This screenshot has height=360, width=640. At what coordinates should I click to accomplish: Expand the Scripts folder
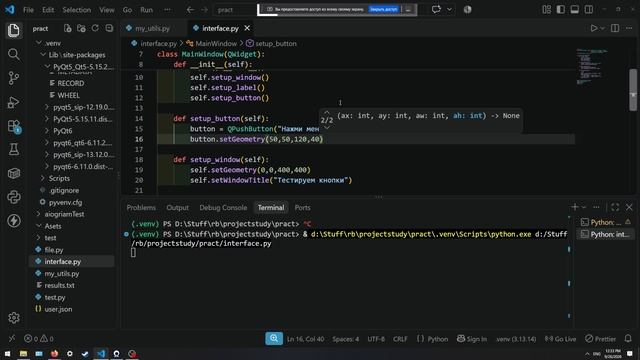43,178
